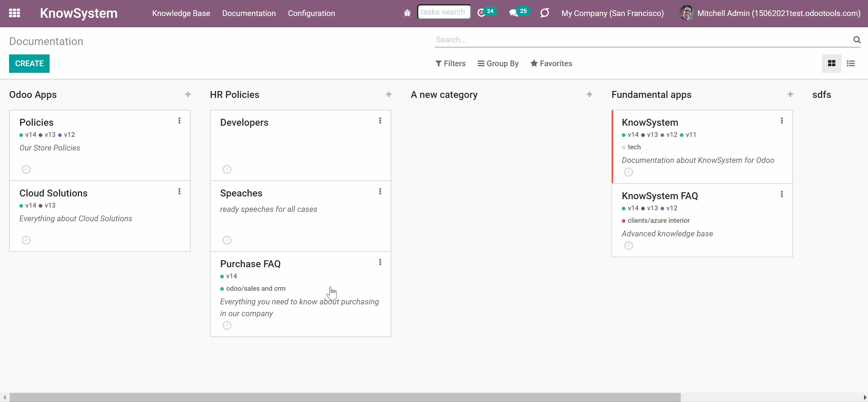Add a card to HR Policies column
This screenshot has height=402, width=868.
click(x=389, y=95)
